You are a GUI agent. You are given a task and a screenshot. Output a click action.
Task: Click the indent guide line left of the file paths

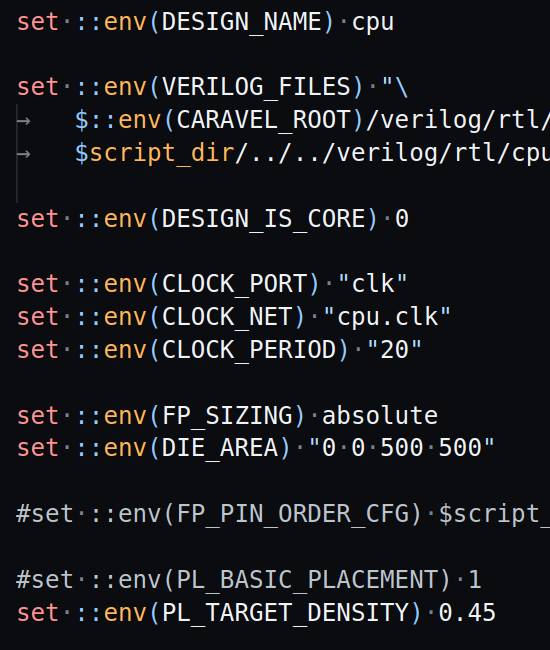click(17, 153)
